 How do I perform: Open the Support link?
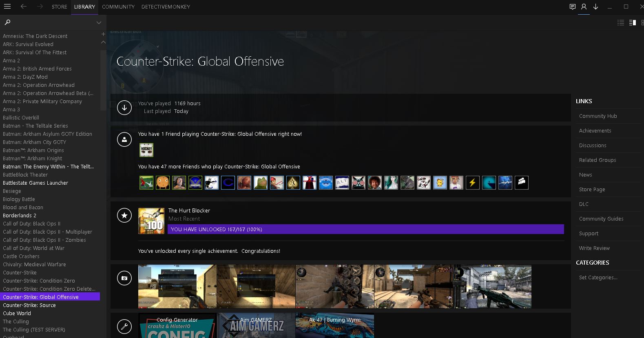point(589,234)
